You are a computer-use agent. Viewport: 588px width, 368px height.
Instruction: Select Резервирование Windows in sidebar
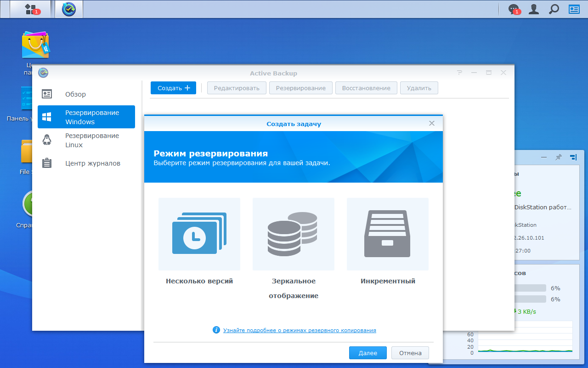(86, 117)
